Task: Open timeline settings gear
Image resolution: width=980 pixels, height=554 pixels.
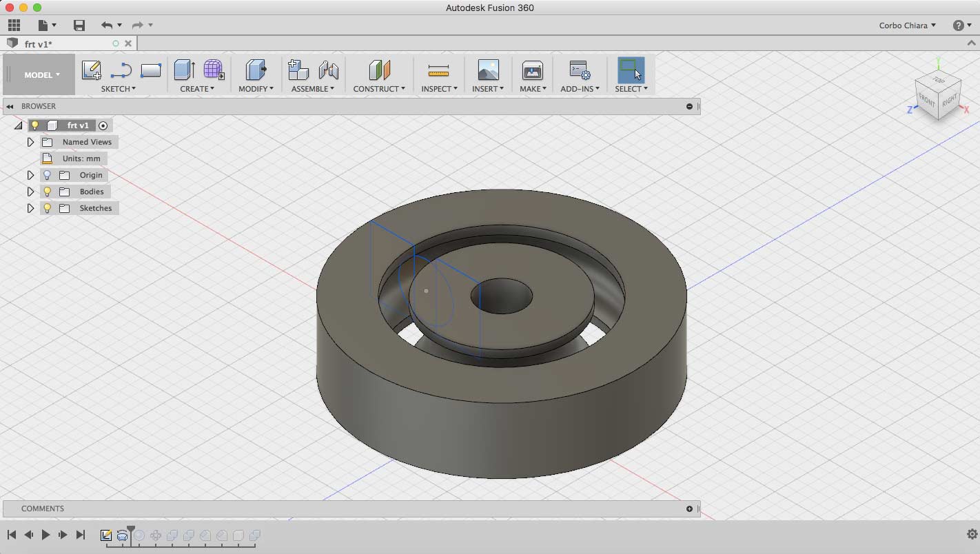Action: pyautogui.click(x=972, y=534)
